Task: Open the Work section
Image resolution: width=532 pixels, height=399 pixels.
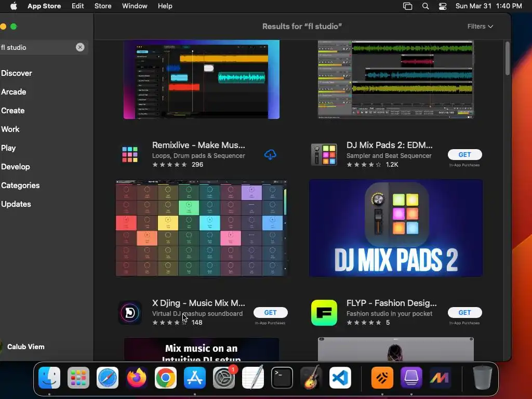Action: pos(10,129)
